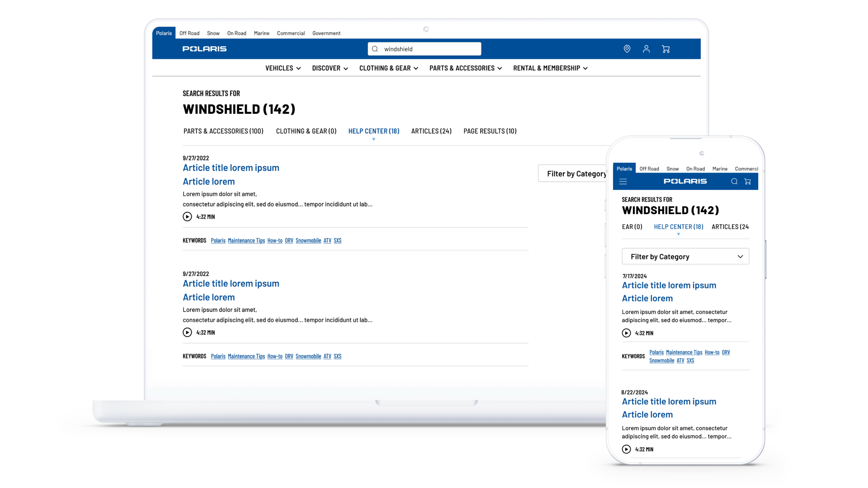Click Snowmobile keyword in second desktop result

tap(308, 357)
